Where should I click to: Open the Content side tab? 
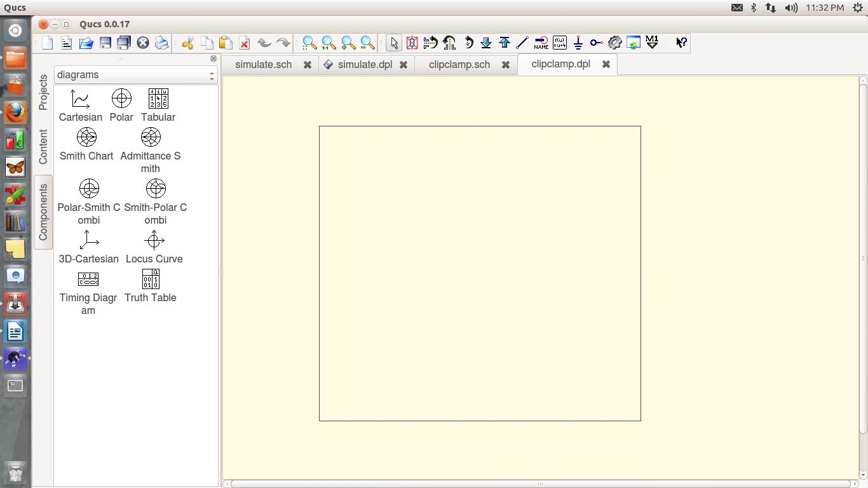click(x=43, y=147)
